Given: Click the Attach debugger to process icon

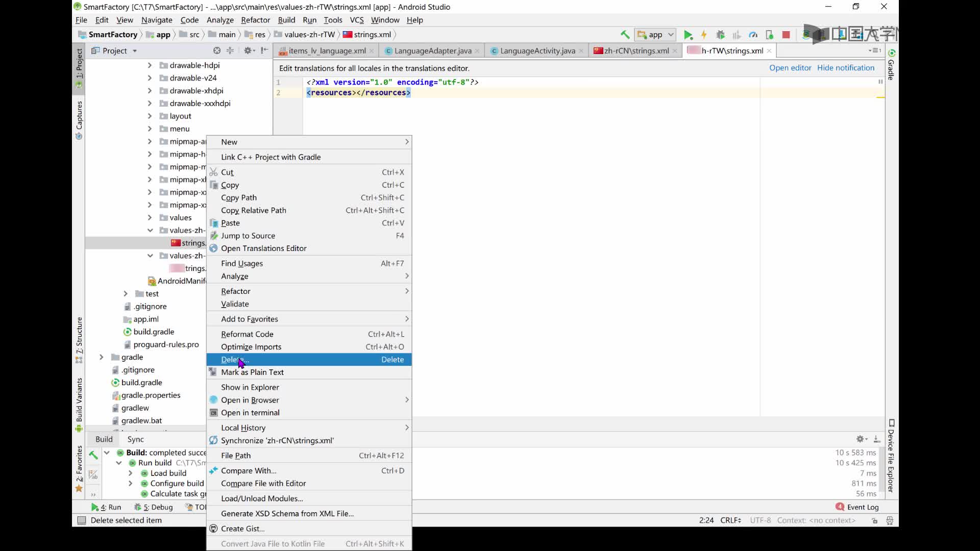Looking at the screenshot, I should tap(769, 34).
